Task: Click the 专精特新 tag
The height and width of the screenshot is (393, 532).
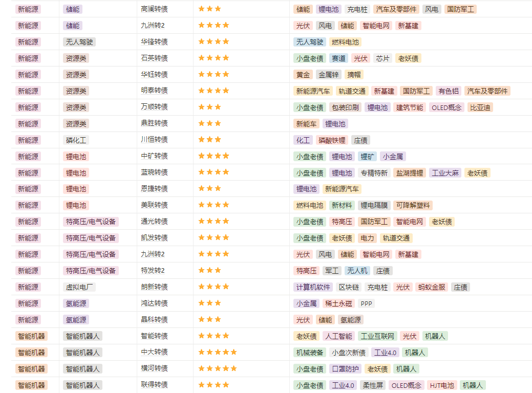Action: click(374, 173)
